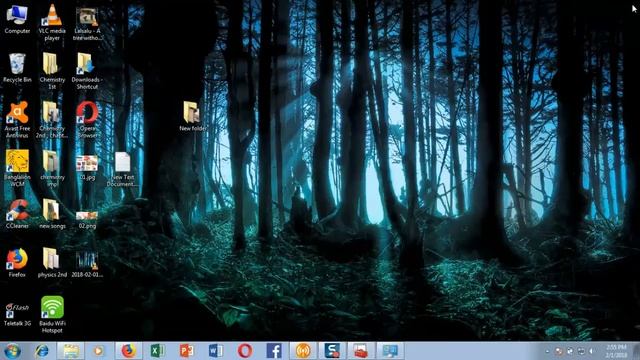640x360 pixels.
Task: Open the clock and date in taskbar
Action: pyautogui.click(x=616, y=351)
